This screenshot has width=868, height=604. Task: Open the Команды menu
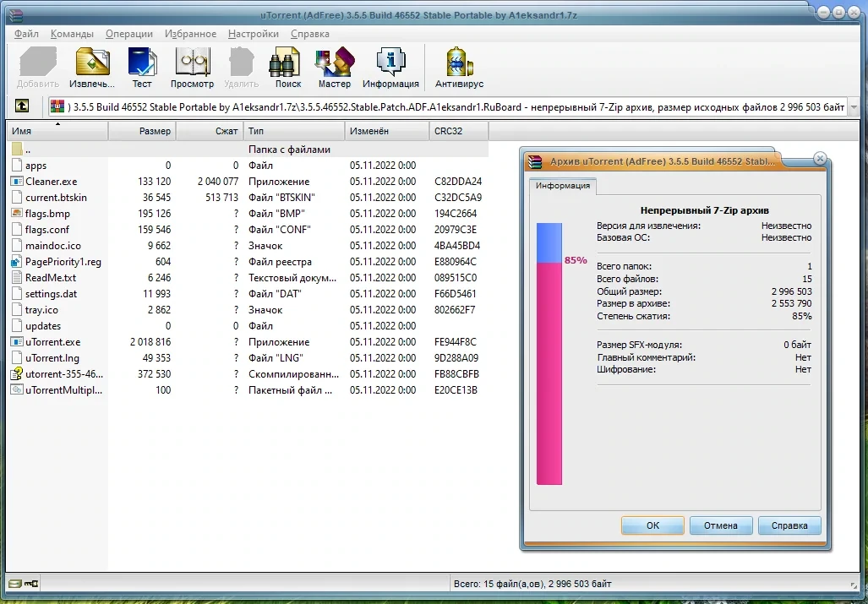72,34
